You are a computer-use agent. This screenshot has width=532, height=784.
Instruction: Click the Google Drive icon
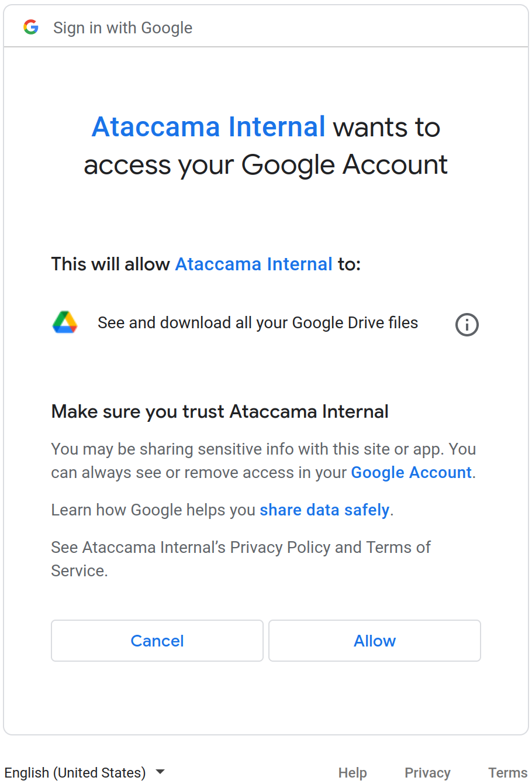[x=65, y=323]
